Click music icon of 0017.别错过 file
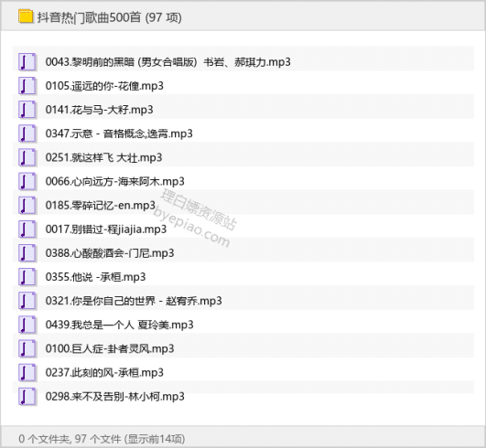Screen dimensions: 486x448 point(27,229)
